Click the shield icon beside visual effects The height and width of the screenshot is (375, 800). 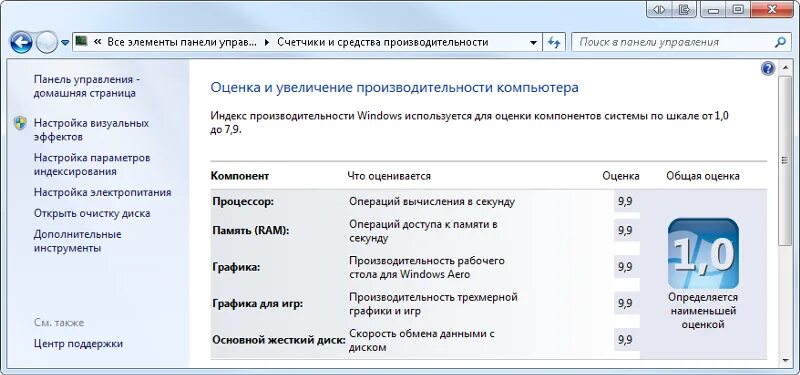pyautogui.click(x=20, y=123)
